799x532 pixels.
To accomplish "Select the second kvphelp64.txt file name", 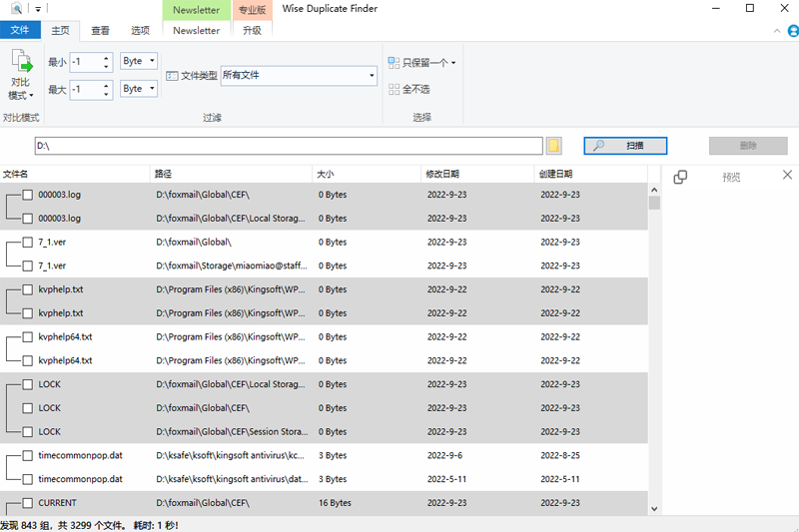I will (65, 360).
